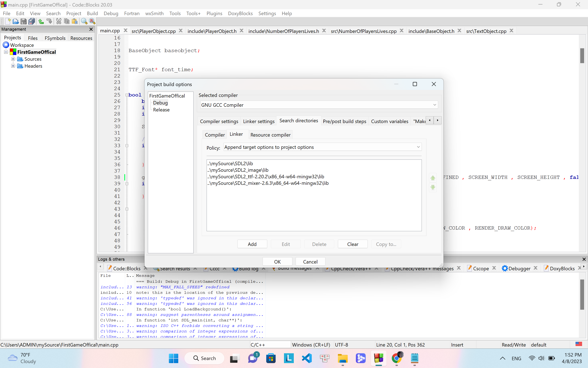
Task: Open the Settings menu
Action: 267,13
